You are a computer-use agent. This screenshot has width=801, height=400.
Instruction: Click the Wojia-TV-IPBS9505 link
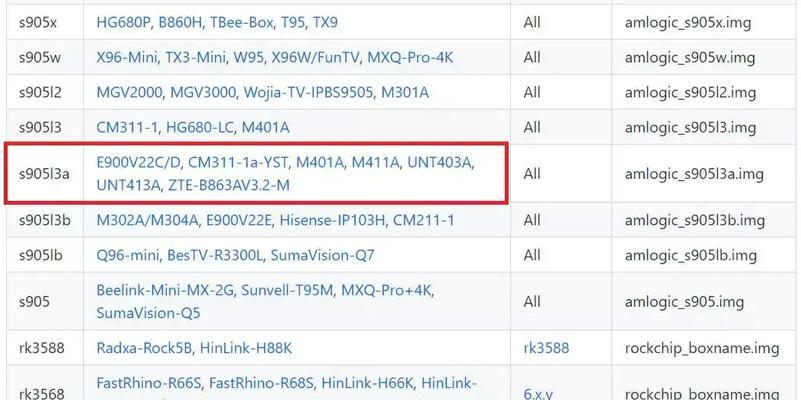[x=303, y=93]
